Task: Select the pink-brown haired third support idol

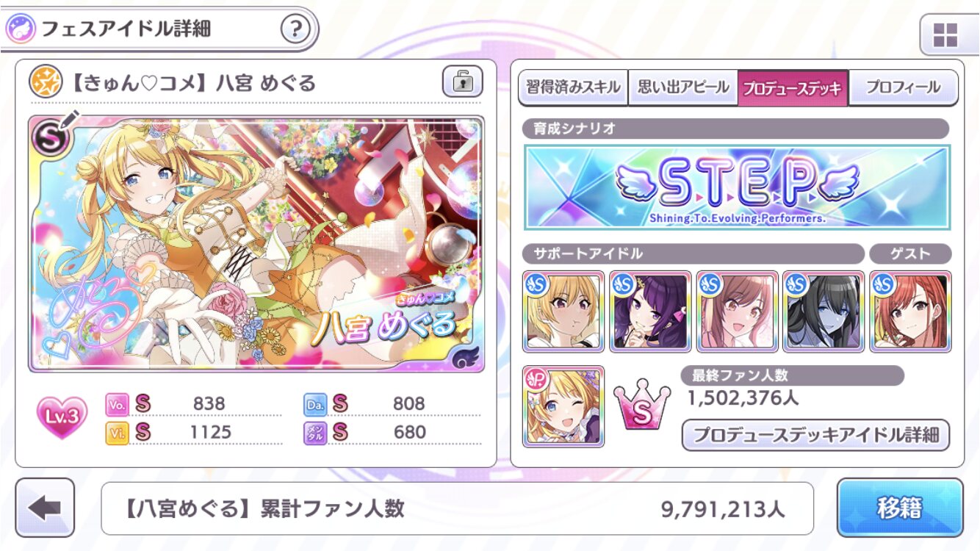Action: [737, 311]
